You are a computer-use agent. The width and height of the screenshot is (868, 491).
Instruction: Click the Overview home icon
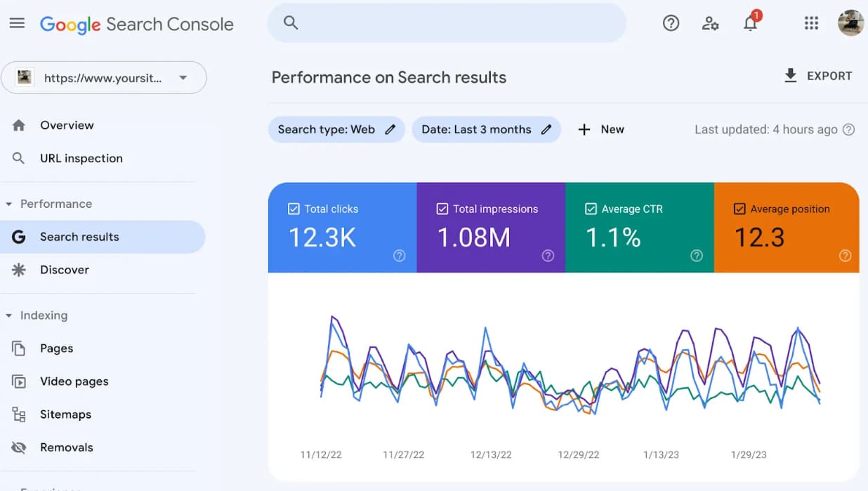[x=19, y=125]
